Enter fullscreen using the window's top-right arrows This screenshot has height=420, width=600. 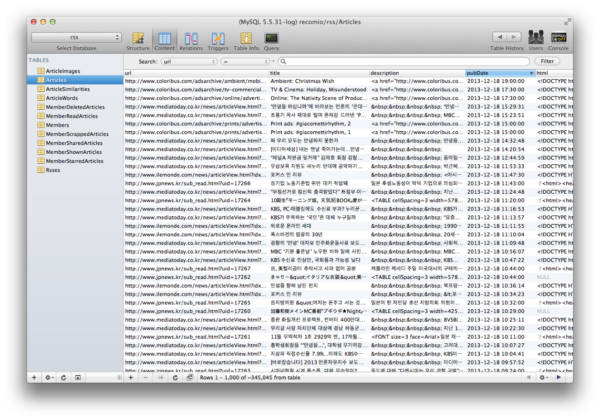pyautogui.click(x=567, y=22)
